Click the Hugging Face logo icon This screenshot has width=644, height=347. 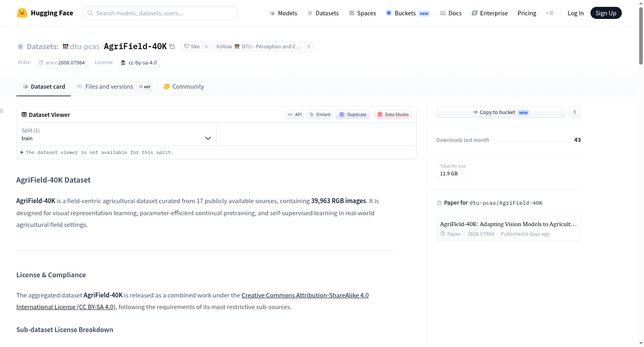pos(22,13)
